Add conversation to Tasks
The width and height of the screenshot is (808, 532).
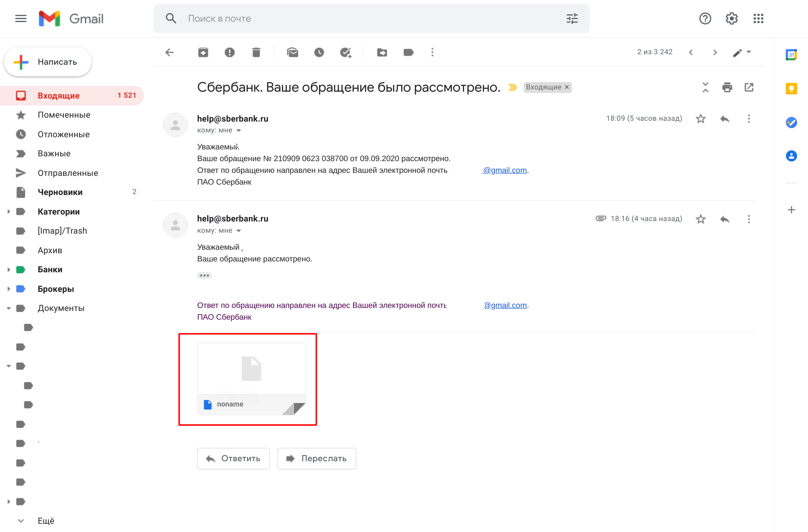pyautogui.click(x=346, y=53)
